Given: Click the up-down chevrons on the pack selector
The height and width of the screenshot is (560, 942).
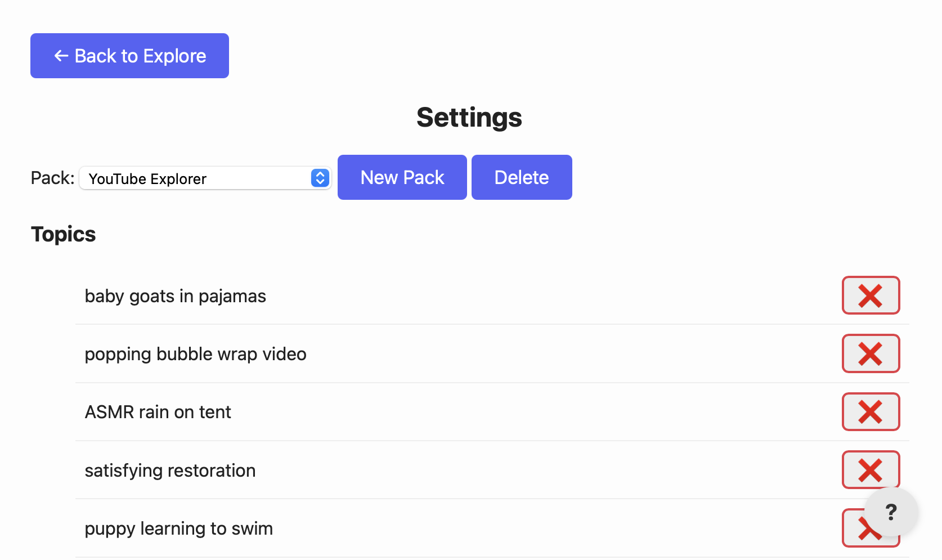Looking at the screenshot, I should click(x=319, y=178).
